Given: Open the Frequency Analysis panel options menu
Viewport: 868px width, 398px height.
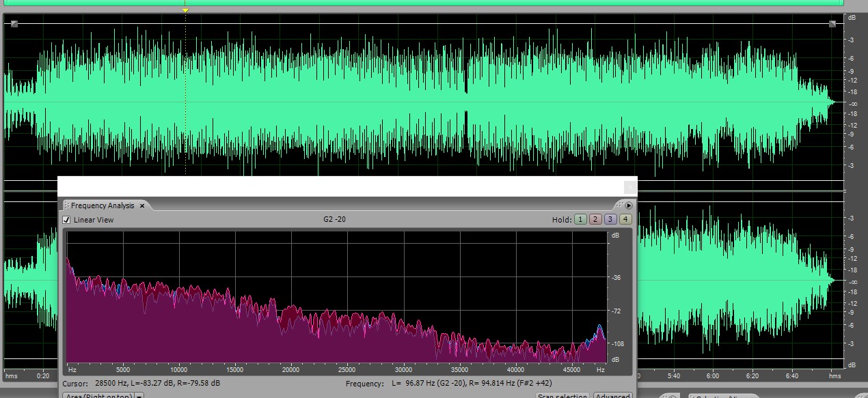Looking at the screenshot, I should [629, 205].
